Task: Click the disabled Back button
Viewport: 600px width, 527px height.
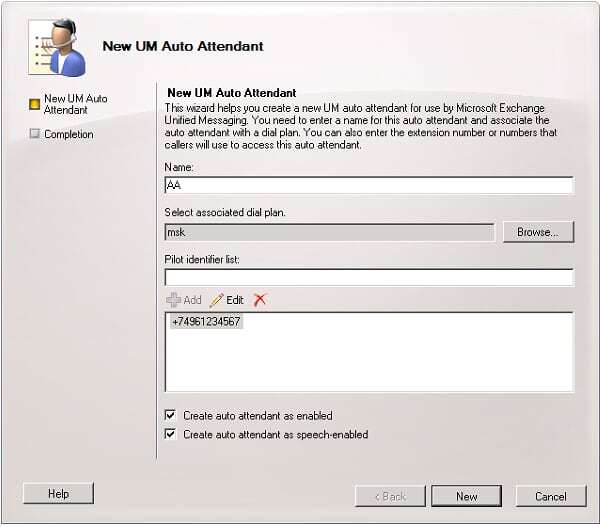Action: click(x=390, y=496)
